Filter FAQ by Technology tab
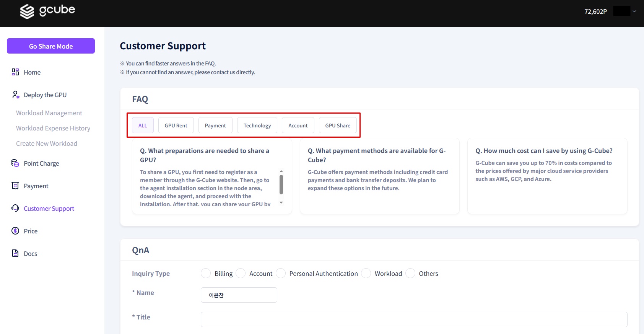This screenshot has width=644, height=334. [257, 125]
